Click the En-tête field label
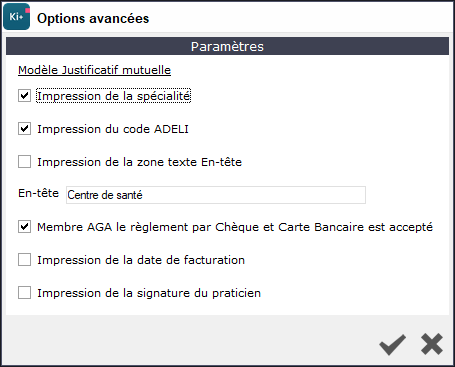This screenshot has width=455, height=367. [x=38, y=193]
